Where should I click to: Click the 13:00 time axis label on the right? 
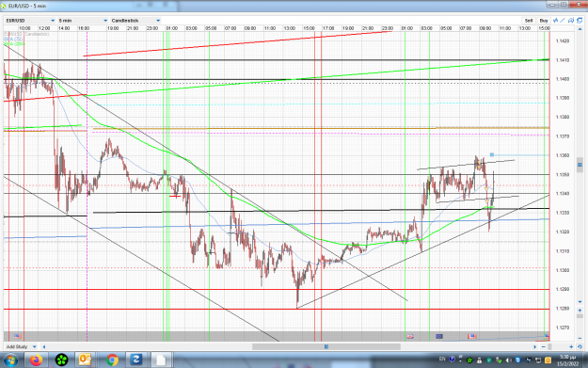coord(524,28)
